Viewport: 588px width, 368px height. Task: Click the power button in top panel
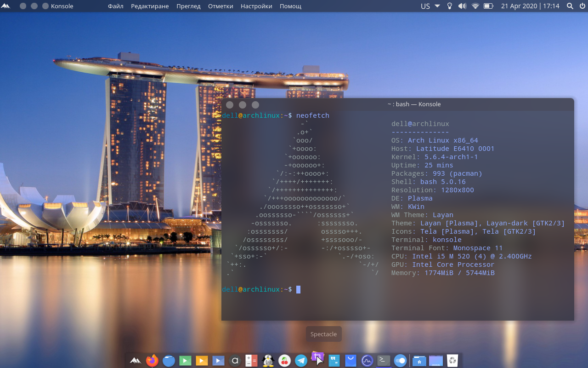click(582, 6)
